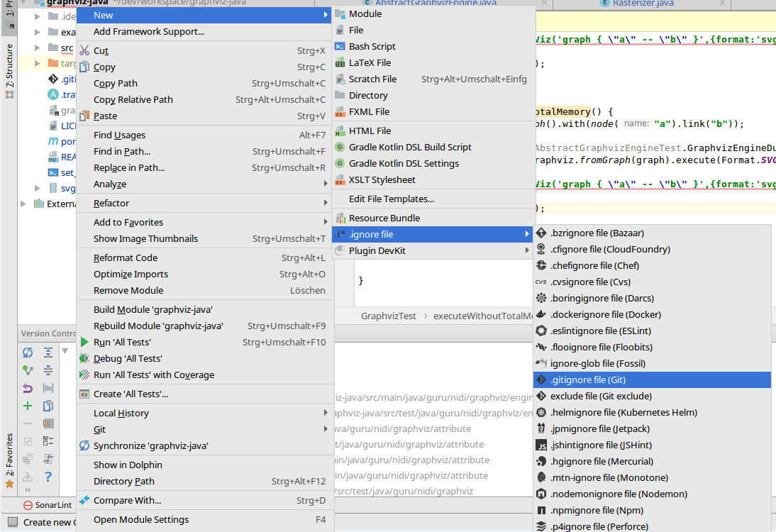Select Open Module Settings
776x532 pixels.
tap(205, 519)
